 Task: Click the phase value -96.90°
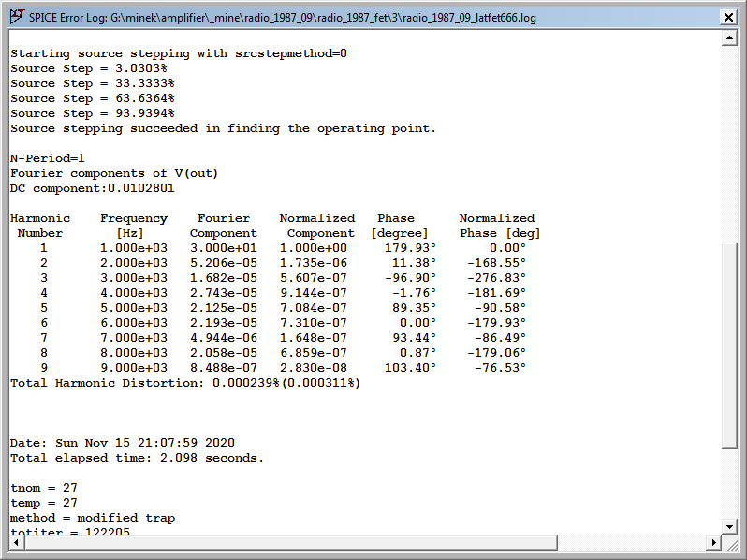coord(410,278)
